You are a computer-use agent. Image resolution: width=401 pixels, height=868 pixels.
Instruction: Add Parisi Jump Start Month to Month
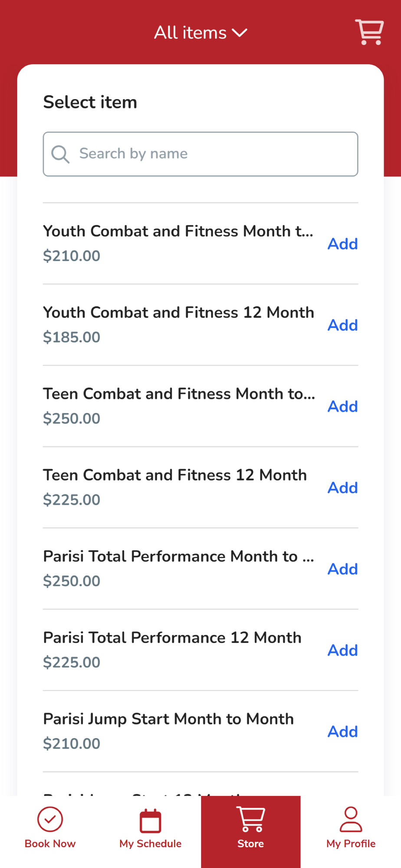[x=342, y=732]
